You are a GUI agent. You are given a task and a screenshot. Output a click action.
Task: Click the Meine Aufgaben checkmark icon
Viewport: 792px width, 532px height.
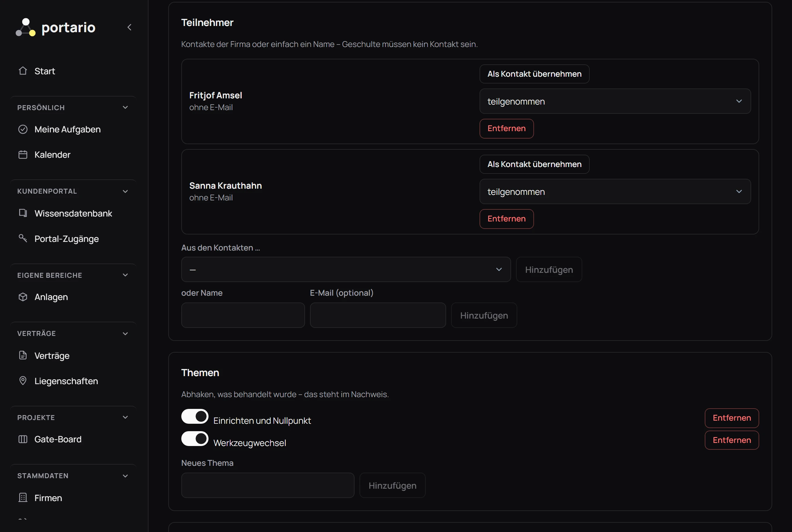coord(23,129)
